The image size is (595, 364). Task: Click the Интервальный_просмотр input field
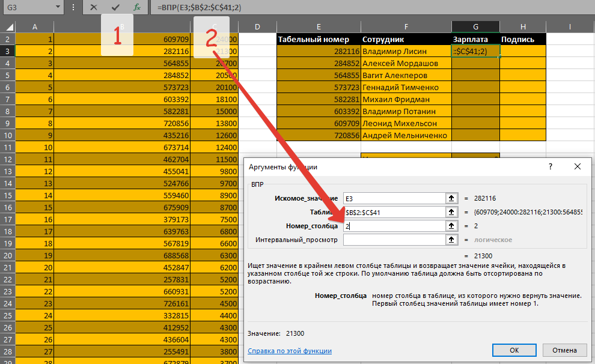pos(394,240)
